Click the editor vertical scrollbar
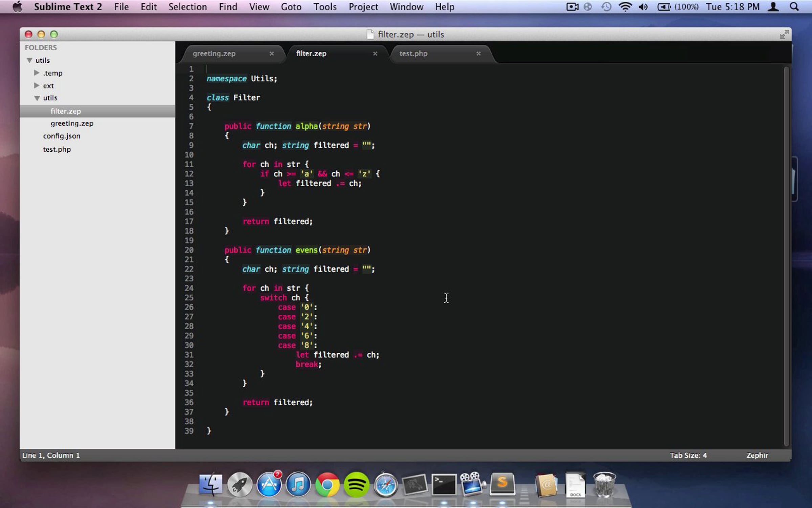 786,256
